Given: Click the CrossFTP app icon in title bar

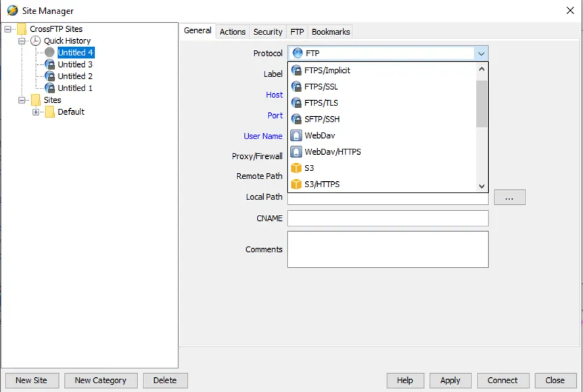Looking at the screenshot, I should coord(12,10).
